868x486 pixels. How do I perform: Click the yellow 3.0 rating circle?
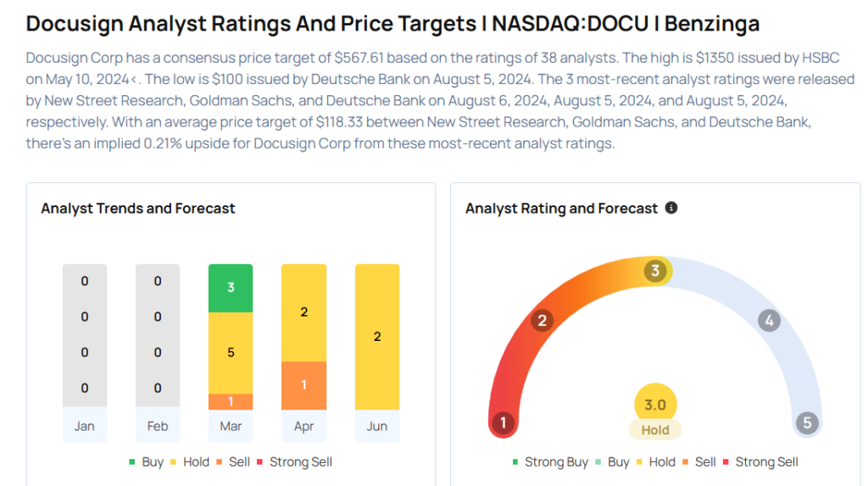[x=655, y=405]
